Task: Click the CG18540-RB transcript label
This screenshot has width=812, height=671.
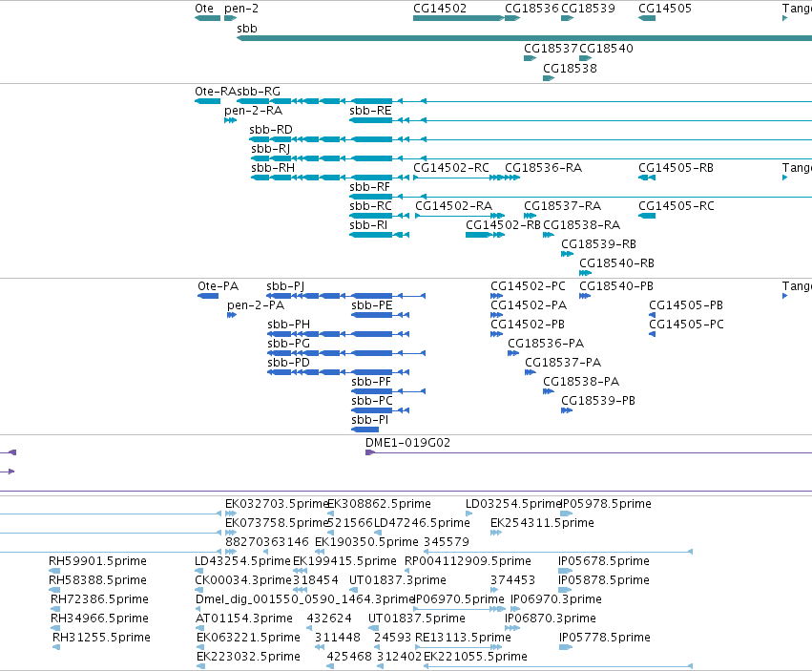Action: tap(616, 263)
